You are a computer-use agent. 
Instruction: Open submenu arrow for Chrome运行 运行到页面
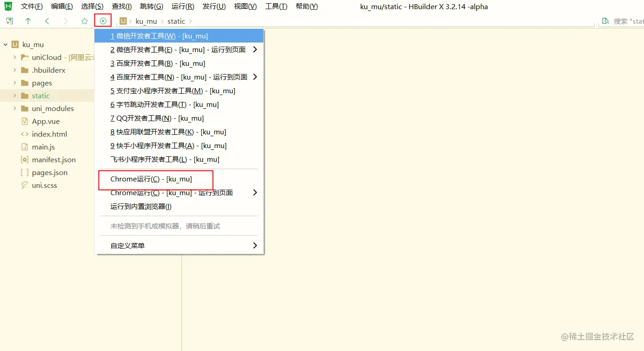click(255, 192)
